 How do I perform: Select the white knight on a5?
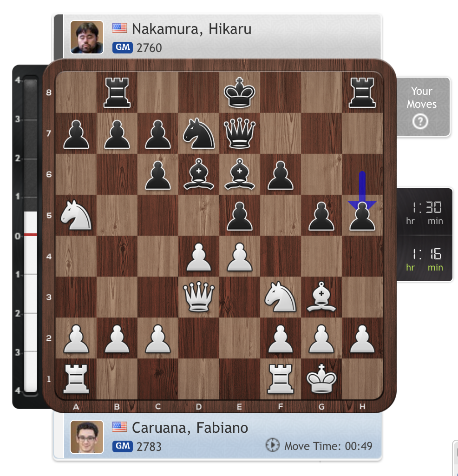click(x=76, y=215)
